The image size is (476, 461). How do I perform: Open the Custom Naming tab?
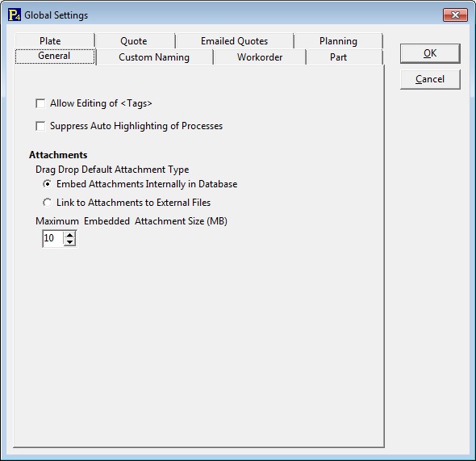coord(155,57)
